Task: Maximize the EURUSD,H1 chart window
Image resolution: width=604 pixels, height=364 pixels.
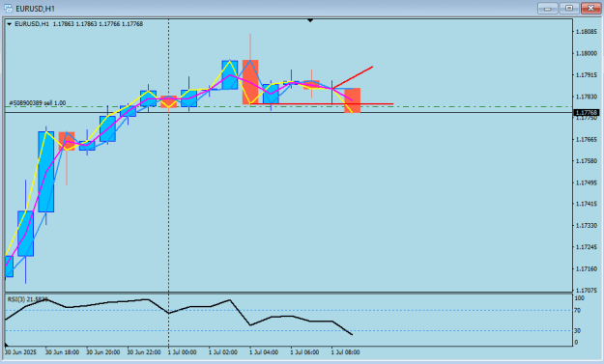Action: (569, 8)
